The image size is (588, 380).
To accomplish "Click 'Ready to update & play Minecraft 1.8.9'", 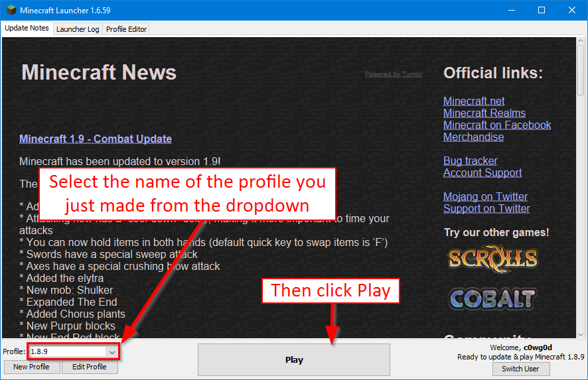I will [520, 357].
